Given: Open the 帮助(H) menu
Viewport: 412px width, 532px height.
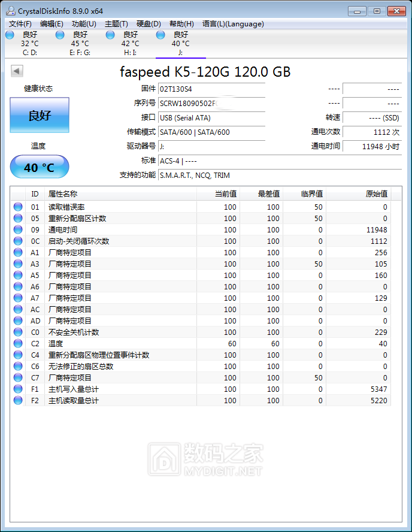Looking at the screenshot, I should pyautogui.click(x=181, y=24).
